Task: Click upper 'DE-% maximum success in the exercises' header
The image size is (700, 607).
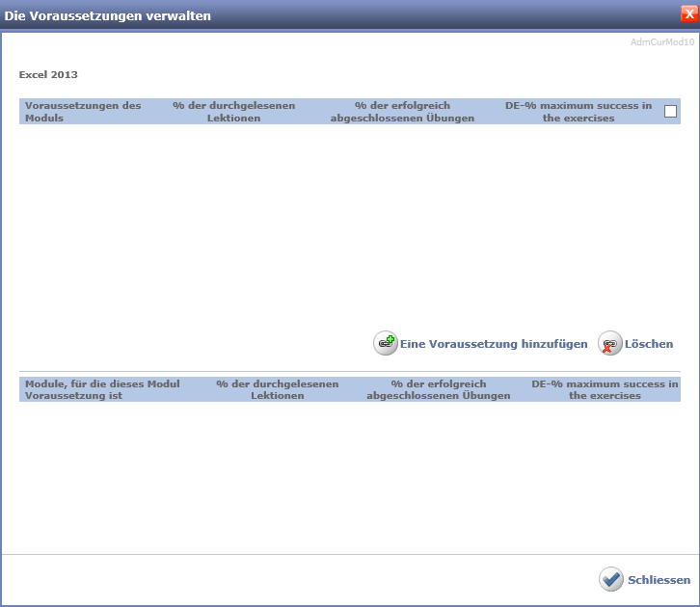Action: pos(578,112)
